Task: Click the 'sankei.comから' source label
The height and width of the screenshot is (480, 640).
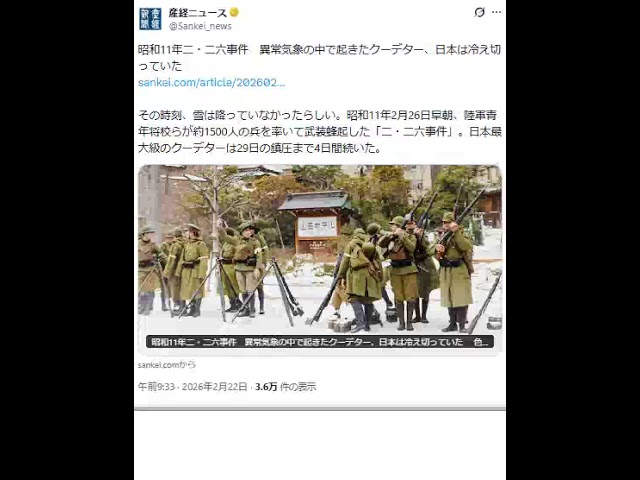Action: click(167, 364)
